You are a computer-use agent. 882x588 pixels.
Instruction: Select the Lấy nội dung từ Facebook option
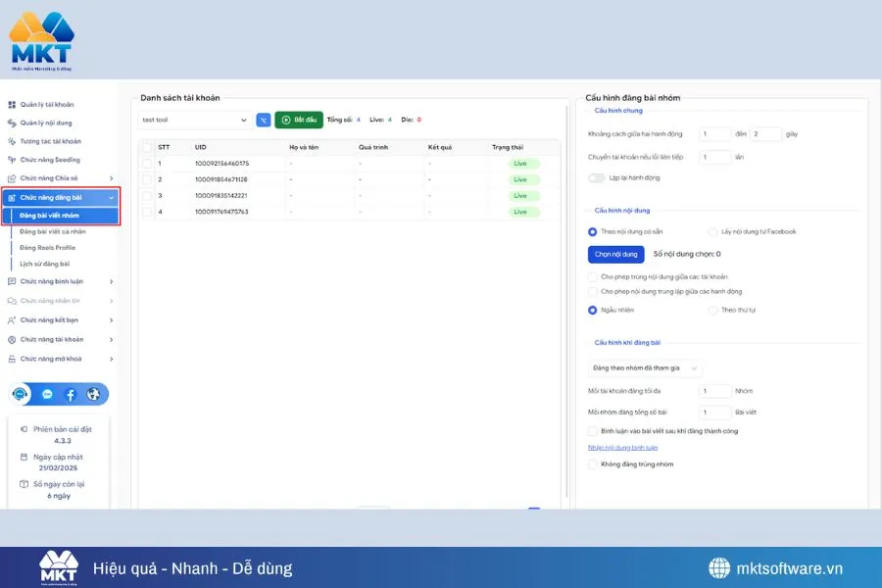pos(712,232)
